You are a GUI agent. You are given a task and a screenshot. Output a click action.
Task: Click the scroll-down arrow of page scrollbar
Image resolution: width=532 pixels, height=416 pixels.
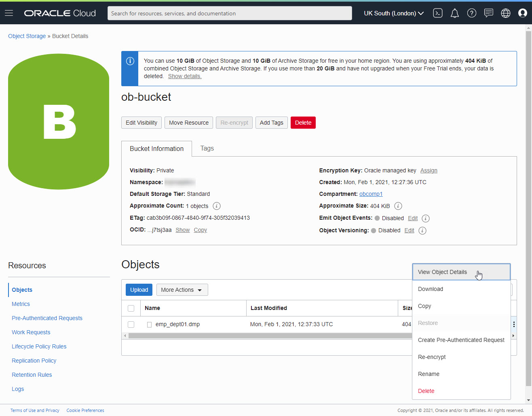(x=528, y=400)
